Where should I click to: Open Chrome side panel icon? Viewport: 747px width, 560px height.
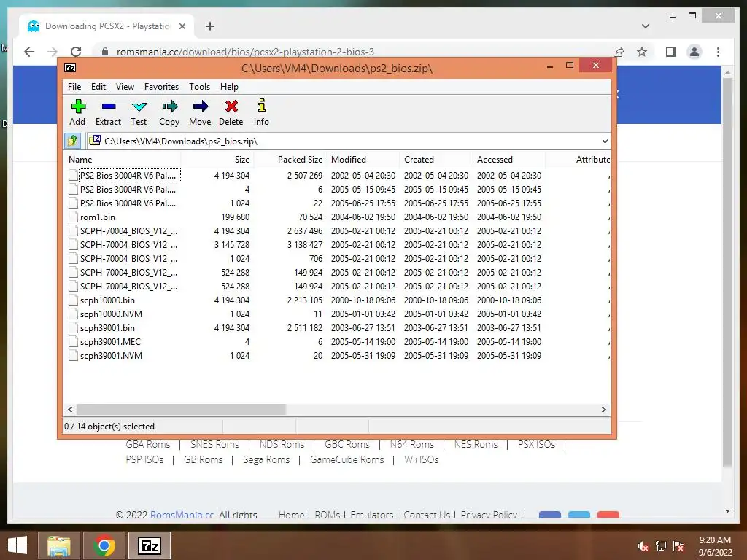[x=671, y=52]
